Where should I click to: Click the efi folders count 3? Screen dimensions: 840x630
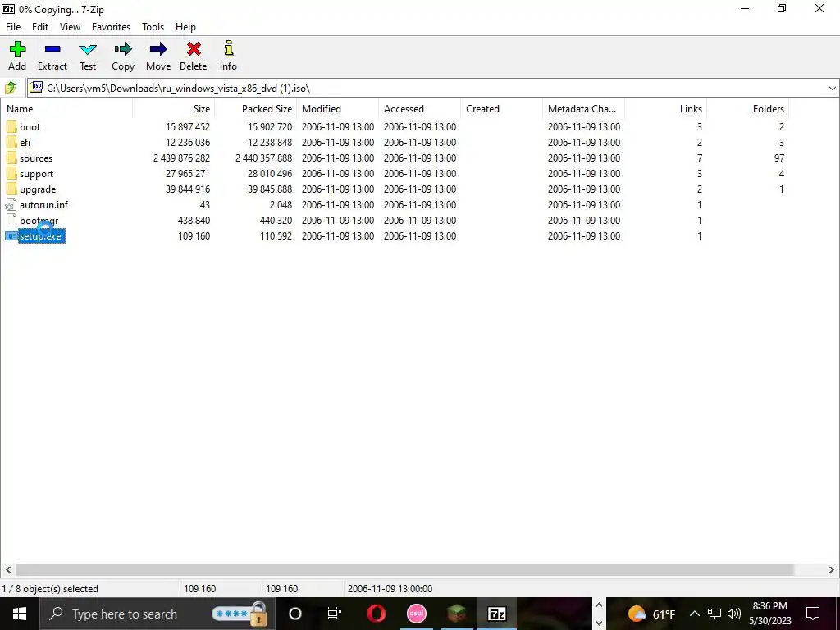[781, 143]
